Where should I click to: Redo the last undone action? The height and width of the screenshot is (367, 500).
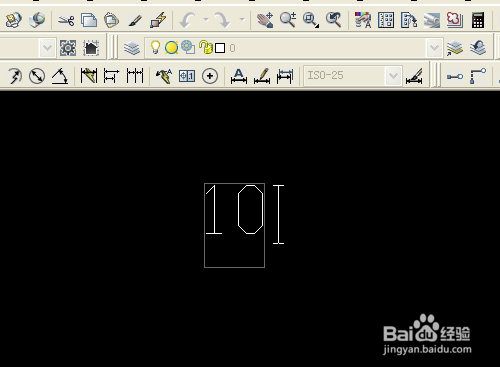coord(223,20)
